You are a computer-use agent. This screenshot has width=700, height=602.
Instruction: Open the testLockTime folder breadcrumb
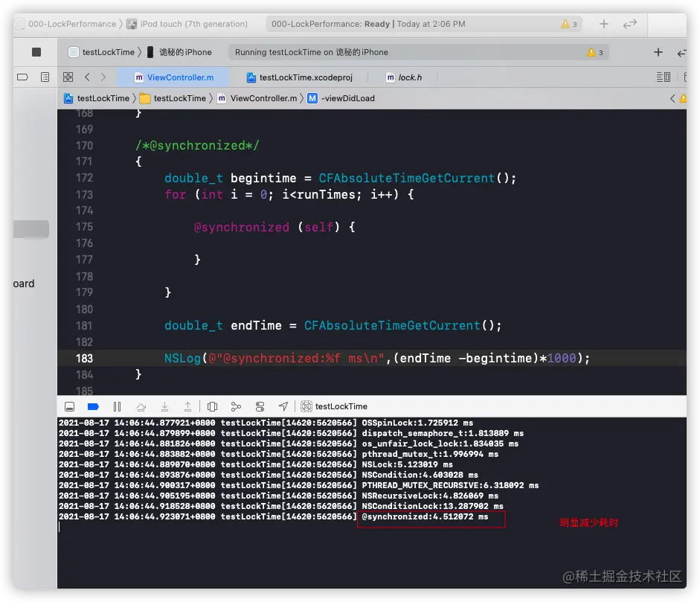(173, 98)
